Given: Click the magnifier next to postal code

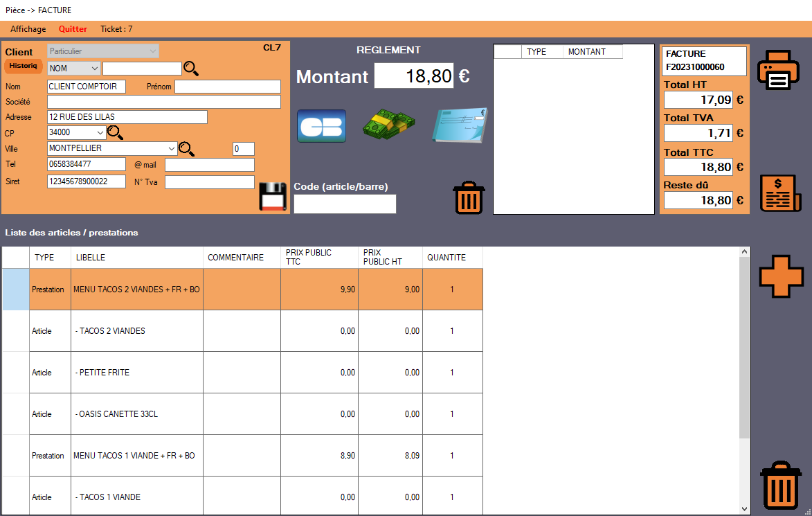Looking at the screenshot, I should point(115,132).
